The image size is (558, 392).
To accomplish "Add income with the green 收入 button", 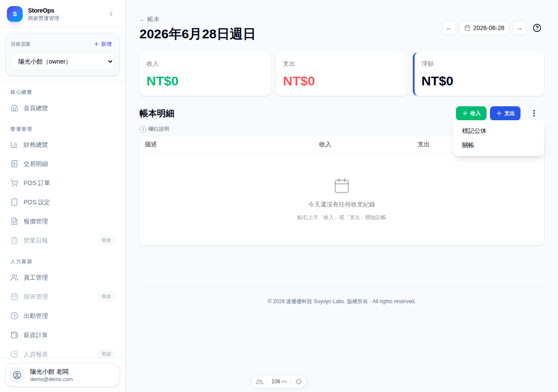I will point(471,113).
